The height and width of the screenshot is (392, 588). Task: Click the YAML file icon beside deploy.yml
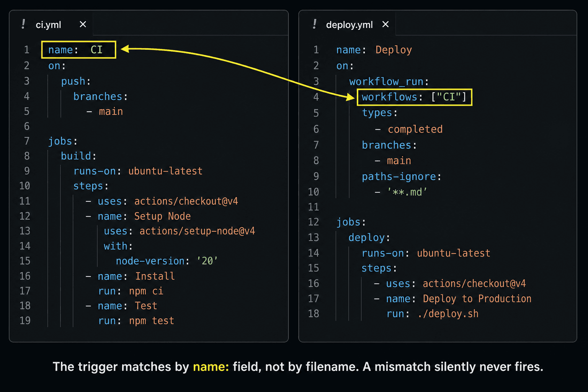coord(314,24)
